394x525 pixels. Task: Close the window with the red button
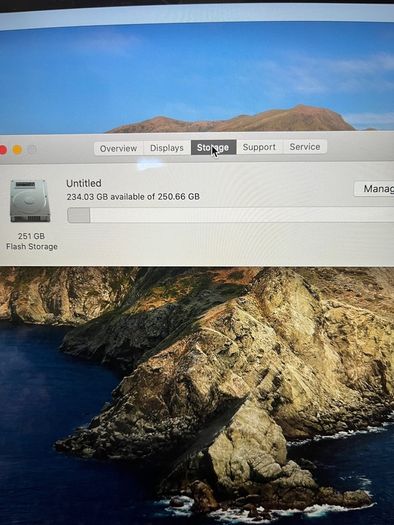(3, 150)
